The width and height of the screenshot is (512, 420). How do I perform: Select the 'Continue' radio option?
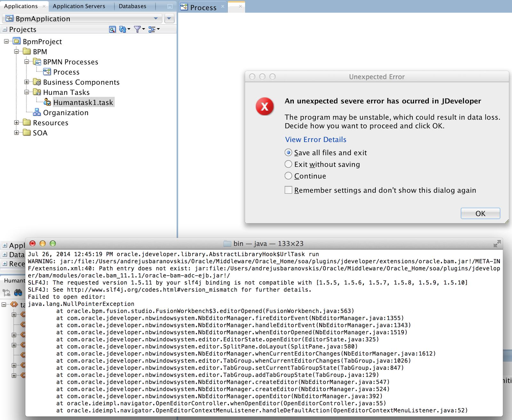click(288, 176)
